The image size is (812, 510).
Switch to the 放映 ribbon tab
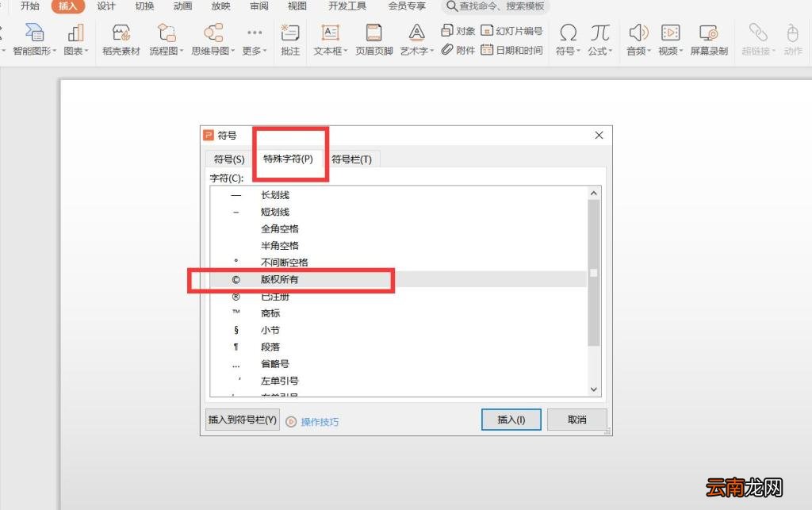pyautogui.click(x=220, y=6)
